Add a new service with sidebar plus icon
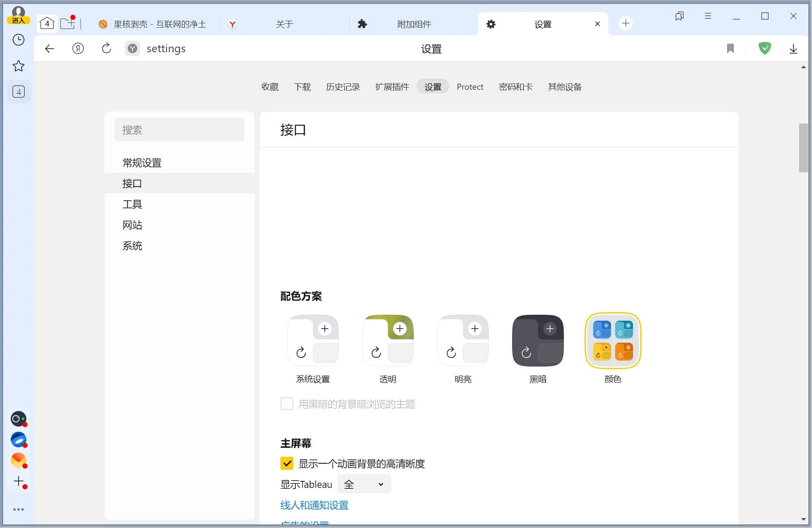Viewport: 812px width, 528px height. (19, 482)
